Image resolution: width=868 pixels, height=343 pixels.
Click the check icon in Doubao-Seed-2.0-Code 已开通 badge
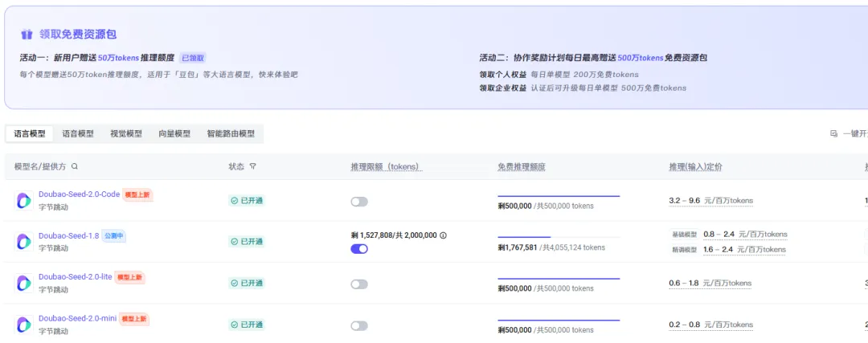pyautogui.click(x=235, y=201)
